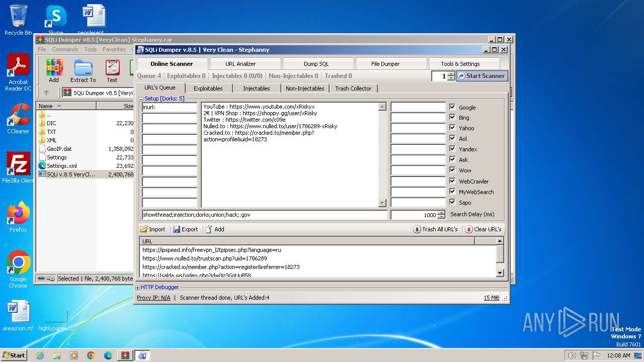The height and width of the screenshot is (362, 644).
Task: Collapse Setup Dorks section
Action: (x=142, y=99)
